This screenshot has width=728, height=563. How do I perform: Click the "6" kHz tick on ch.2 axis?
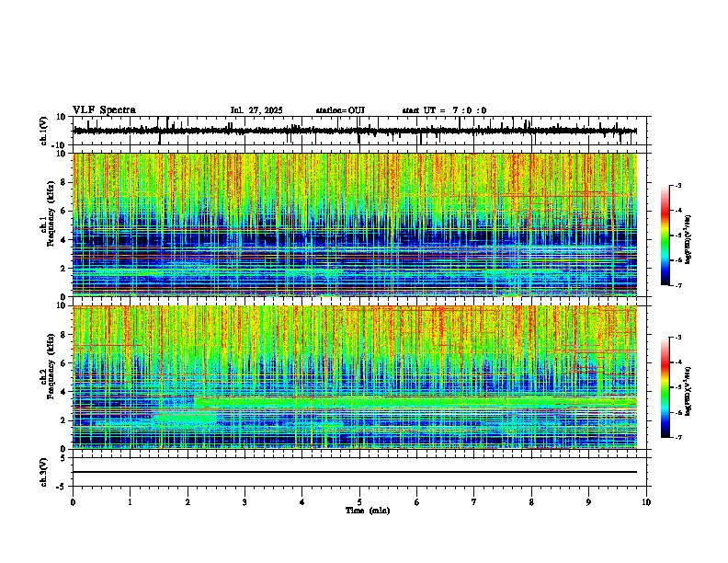65,362
